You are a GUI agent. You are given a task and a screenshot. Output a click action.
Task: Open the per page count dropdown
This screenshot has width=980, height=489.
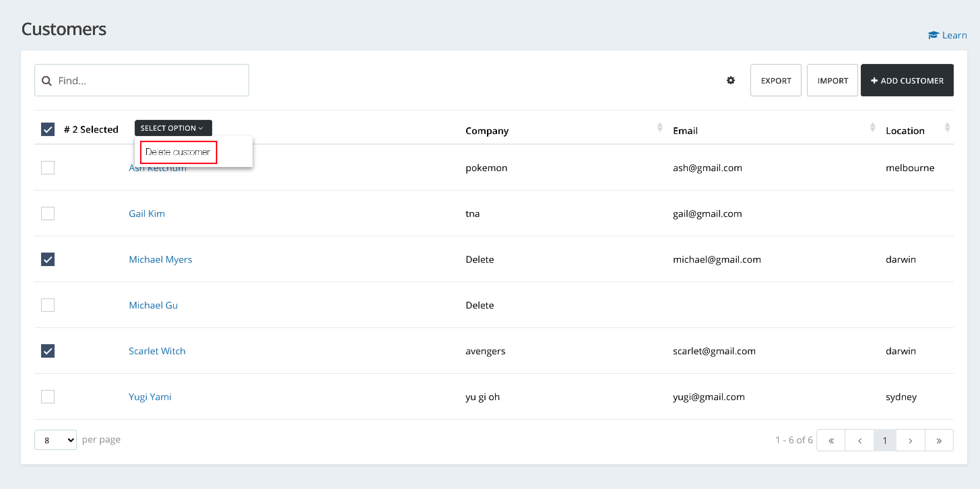click(x=56, y=440)
